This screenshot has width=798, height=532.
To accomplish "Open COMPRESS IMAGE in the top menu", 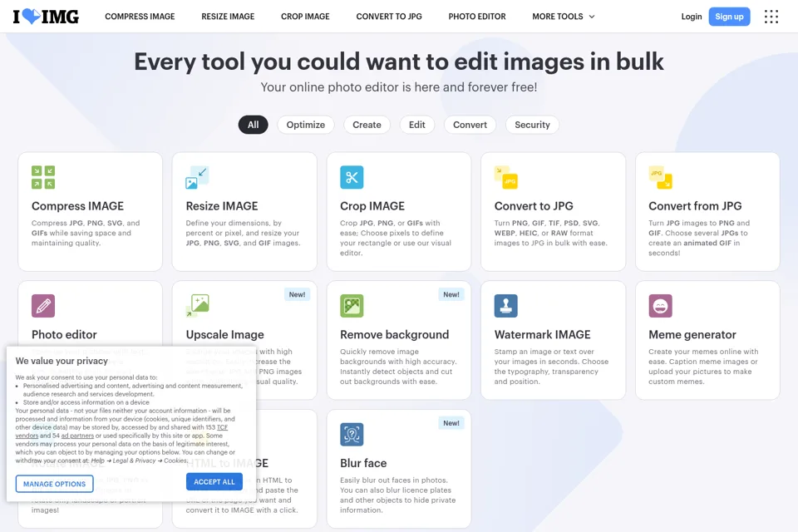I will (140, 17).
